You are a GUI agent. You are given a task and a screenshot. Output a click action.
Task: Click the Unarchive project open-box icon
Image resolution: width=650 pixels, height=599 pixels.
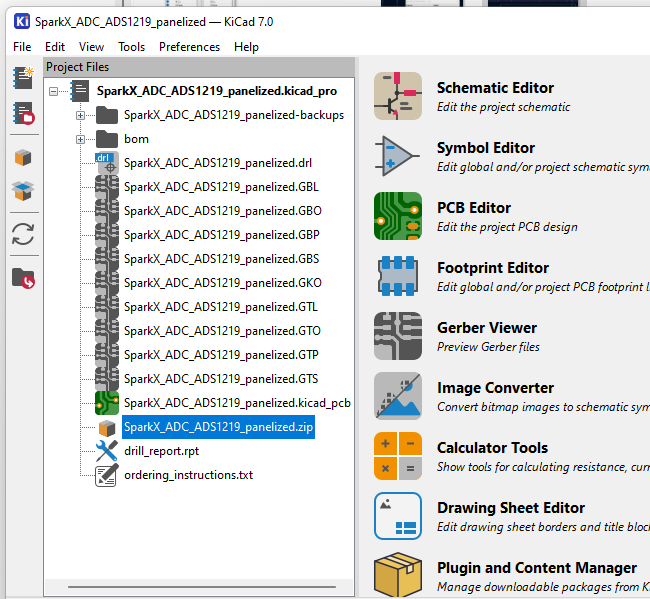(x=23, y=191)
